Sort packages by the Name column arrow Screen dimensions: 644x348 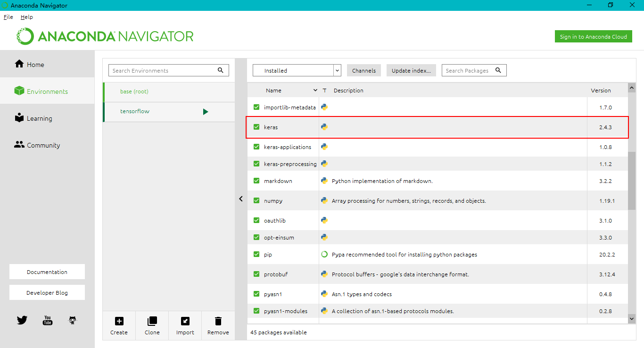pos(315,90)
